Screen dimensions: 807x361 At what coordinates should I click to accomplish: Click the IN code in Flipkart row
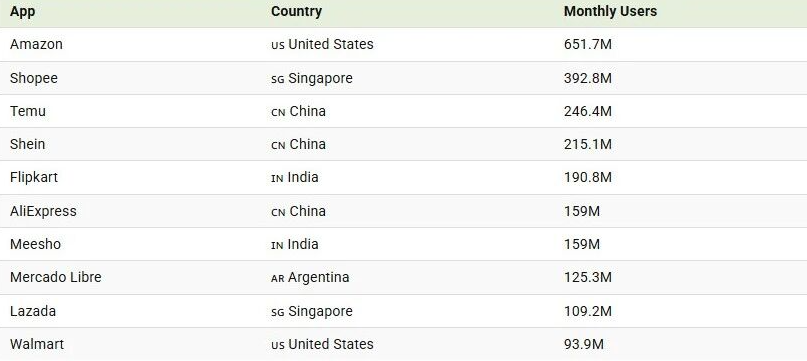tap(277, 179)
